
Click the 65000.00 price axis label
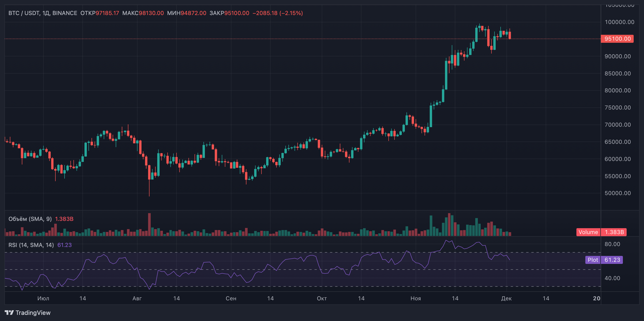pos(617,142)
